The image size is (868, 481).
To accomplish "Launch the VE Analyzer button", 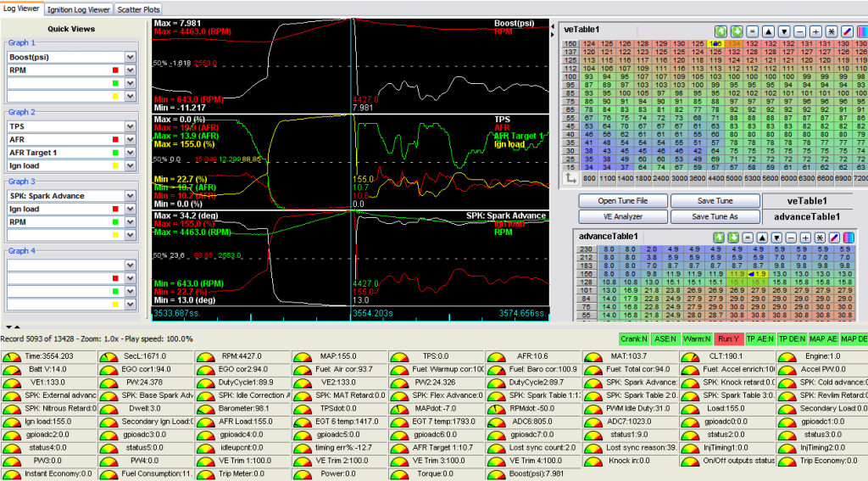I will point(623,216).
